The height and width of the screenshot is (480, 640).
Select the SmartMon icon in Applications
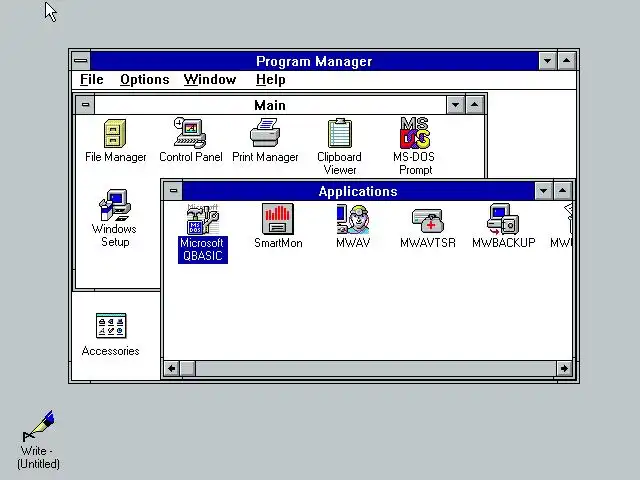pyautogui.click(x=278, y=226)
